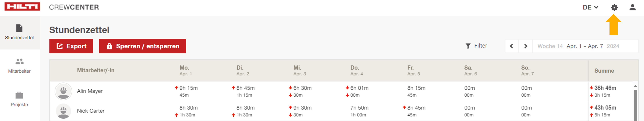The image size is (644, 121).
Task: Go to Mitarbeiter in the sidebar
Action: pos(19,65)
